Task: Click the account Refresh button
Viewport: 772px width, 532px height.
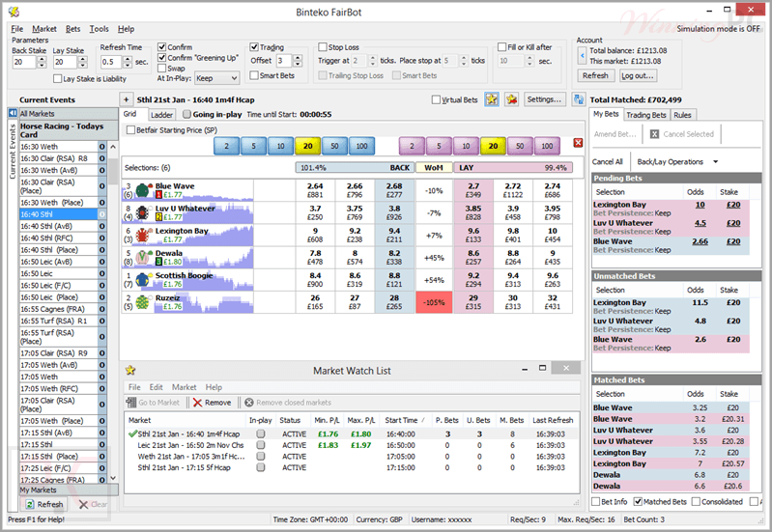Action: point(595,75)
